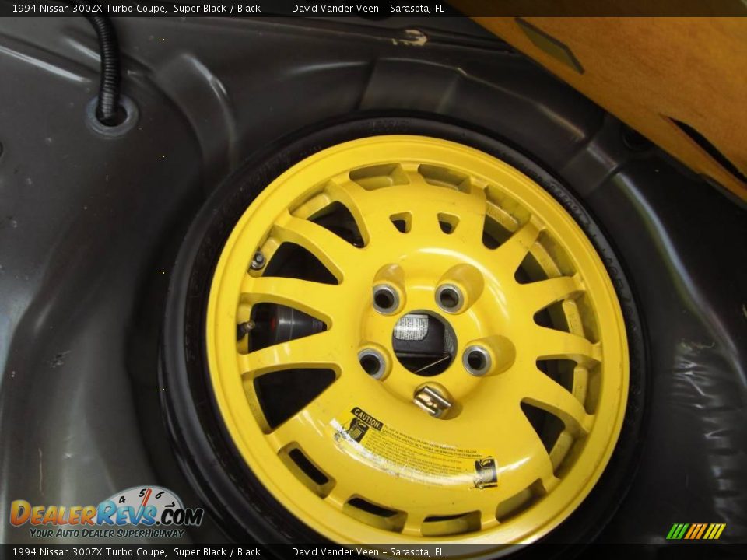Click 'David Vander Veen - Sarasota, FL' at bottom
The image size is (747, 560).
click(368, 552)
